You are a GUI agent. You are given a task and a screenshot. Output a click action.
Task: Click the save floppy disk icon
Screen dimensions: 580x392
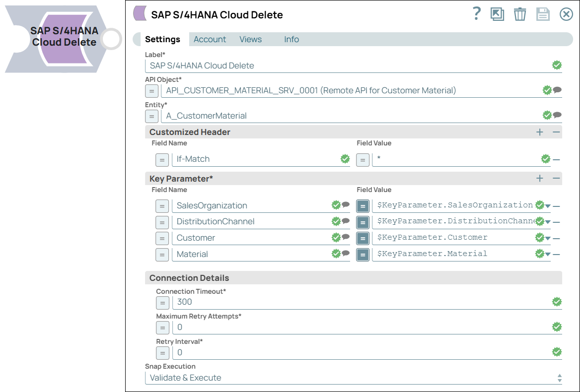click(x=543, y=14)
